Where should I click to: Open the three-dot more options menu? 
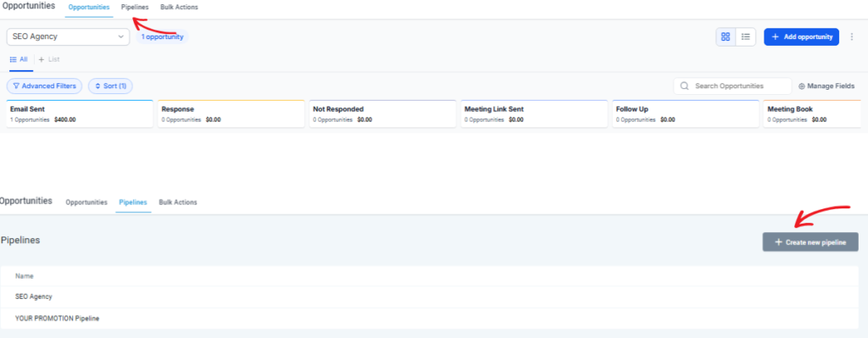coord(852,37)
